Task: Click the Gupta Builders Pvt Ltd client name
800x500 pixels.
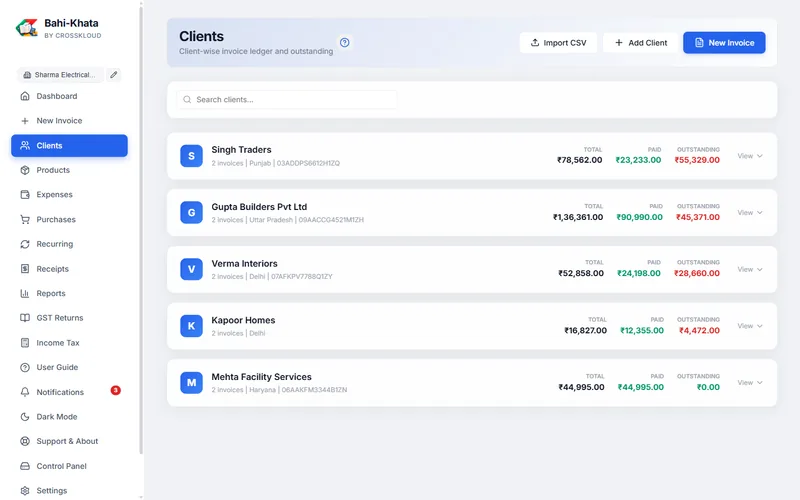Action: tap(259, 207)
